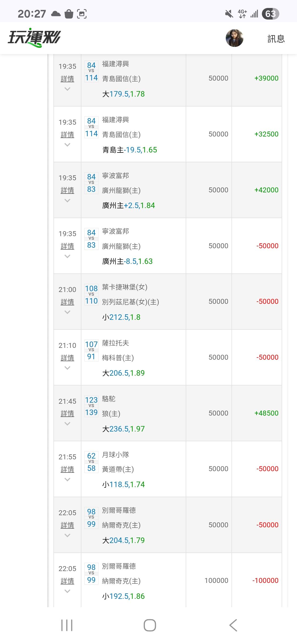
Task: Open Android recent apps icon
Action: [67, 625]
